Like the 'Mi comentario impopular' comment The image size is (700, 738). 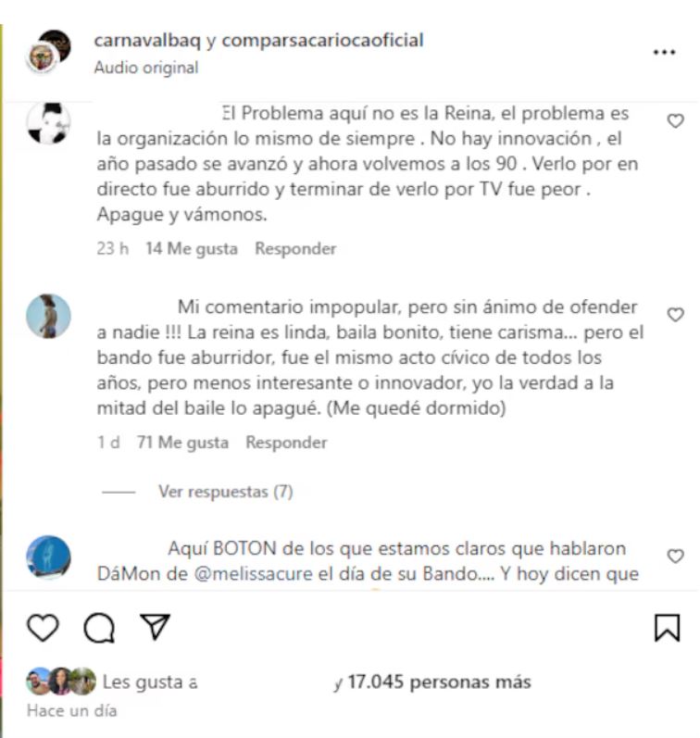pos(676,315)
